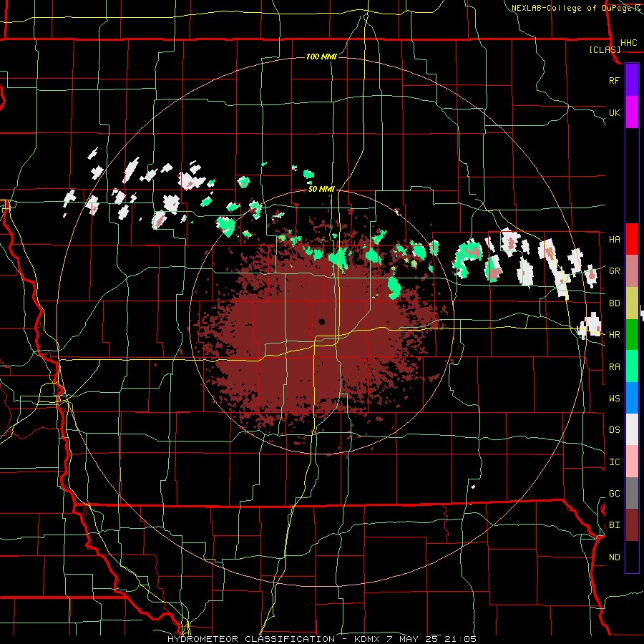644x644 pixels.
Task: Click the RF legend label text
Action: click(x=614, y=80)
